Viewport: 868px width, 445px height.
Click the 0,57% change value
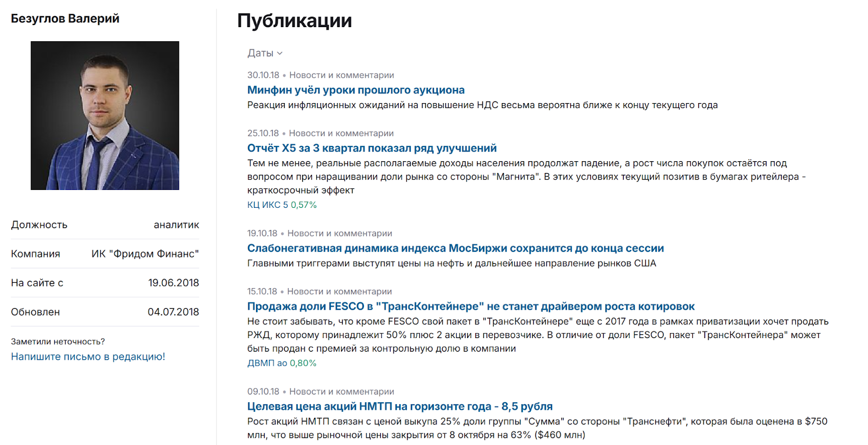(304, 205)
